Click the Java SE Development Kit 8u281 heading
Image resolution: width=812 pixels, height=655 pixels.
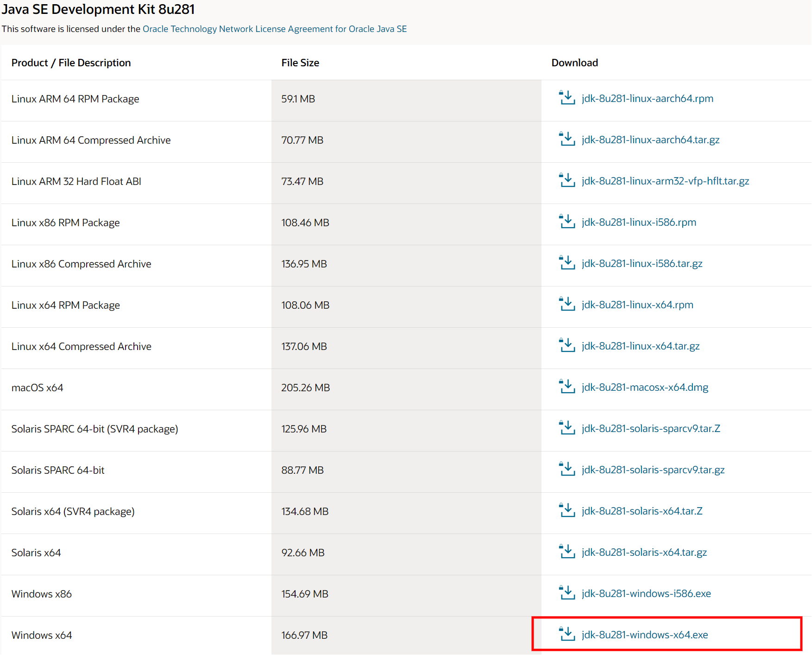pyautogui.click(x=98, y=9)
